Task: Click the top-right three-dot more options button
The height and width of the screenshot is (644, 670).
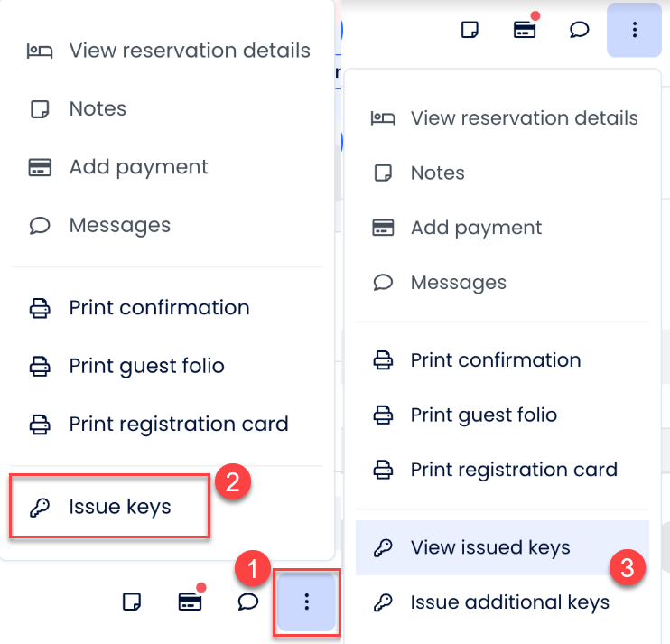Action: (634, 30)
